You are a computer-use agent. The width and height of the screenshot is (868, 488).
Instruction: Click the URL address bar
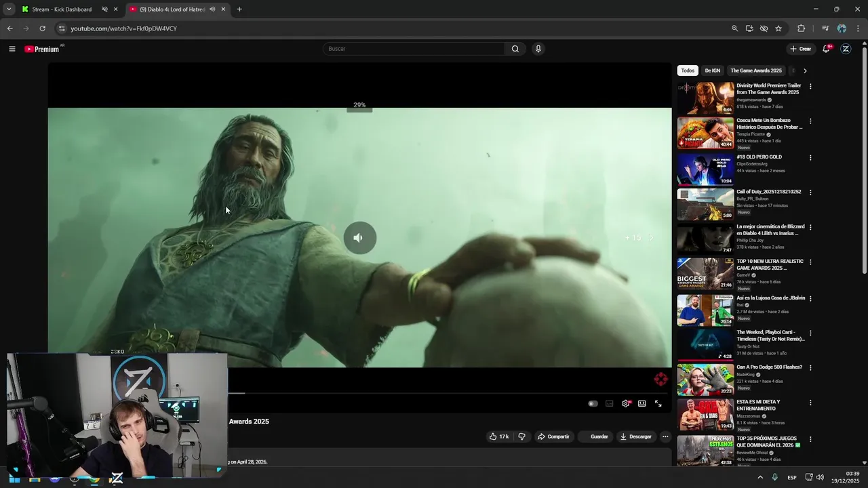click(x=393, y=28)
